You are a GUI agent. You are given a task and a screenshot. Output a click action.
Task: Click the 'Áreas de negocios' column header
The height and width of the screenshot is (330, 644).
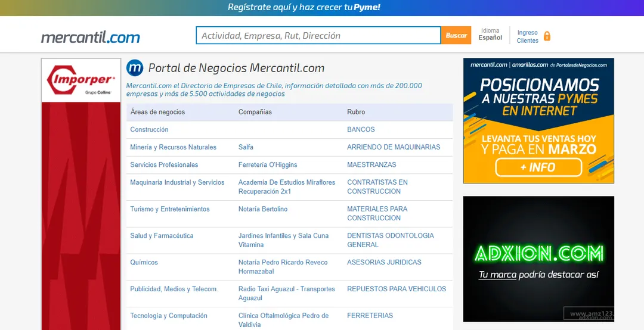[x=157, y=112]
